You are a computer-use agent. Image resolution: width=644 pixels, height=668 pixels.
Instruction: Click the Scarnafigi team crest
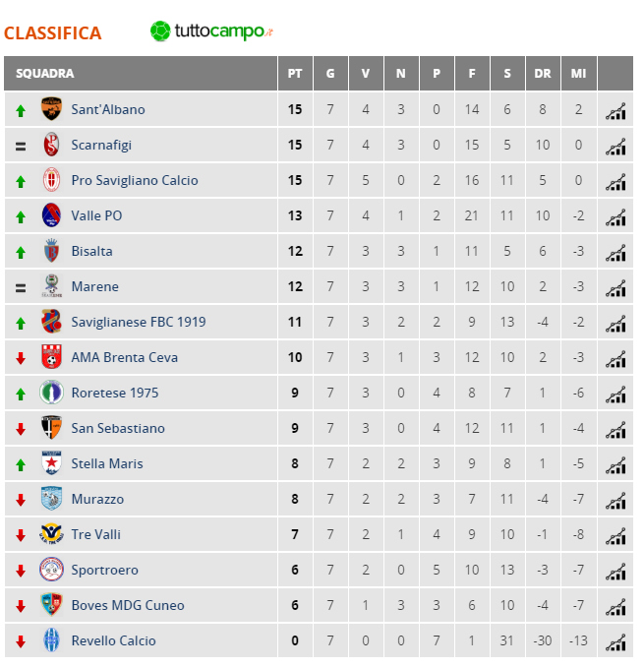click(x=51, y=145)
